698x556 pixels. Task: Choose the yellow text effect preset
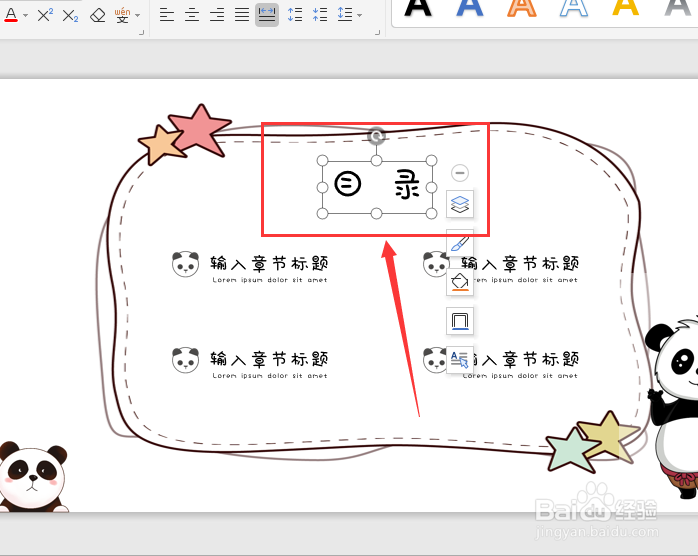(625, 8)
